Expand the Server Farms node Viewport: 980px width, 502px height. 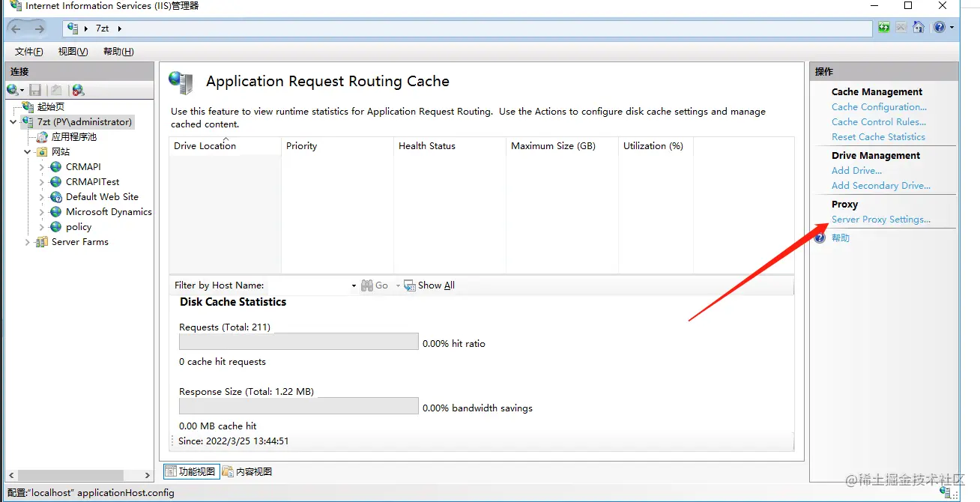click(28, 242)
